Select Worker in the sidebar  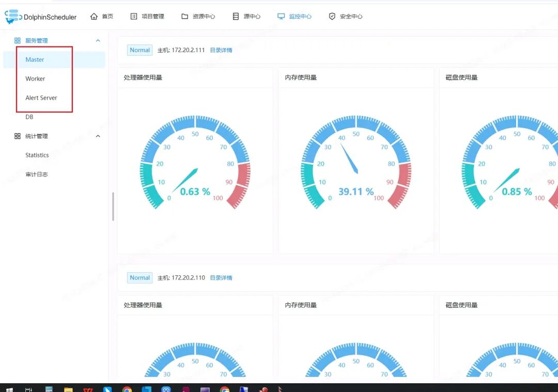pyautogui.click(x=35, y=79)
